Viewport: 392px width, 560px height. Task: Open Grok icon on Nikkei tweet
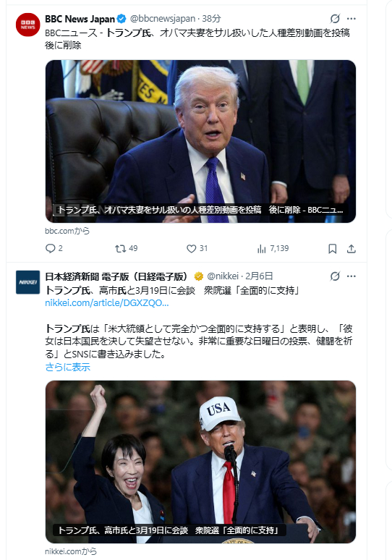pos(335,276)
